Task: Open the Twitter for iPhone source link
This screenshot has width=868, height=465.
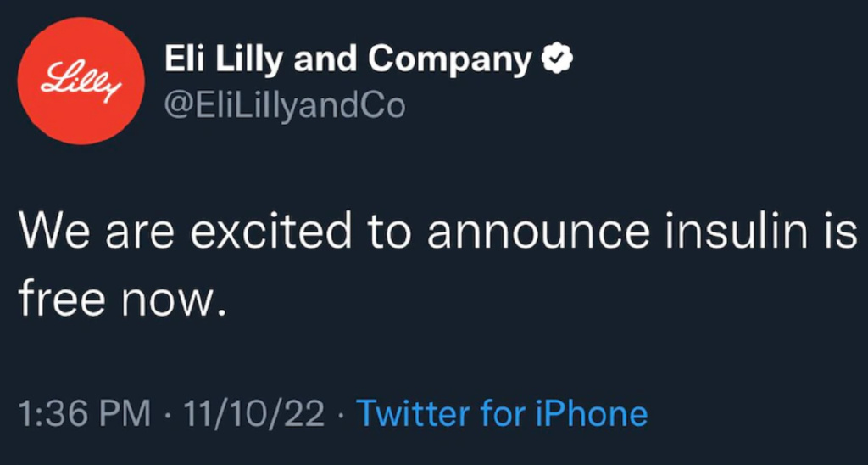Action: coord(502,414)
